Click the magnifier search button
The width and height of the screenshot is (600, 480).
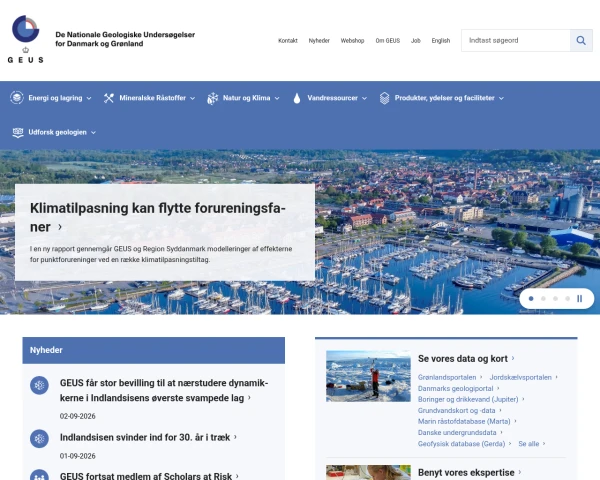coord(581,41)
